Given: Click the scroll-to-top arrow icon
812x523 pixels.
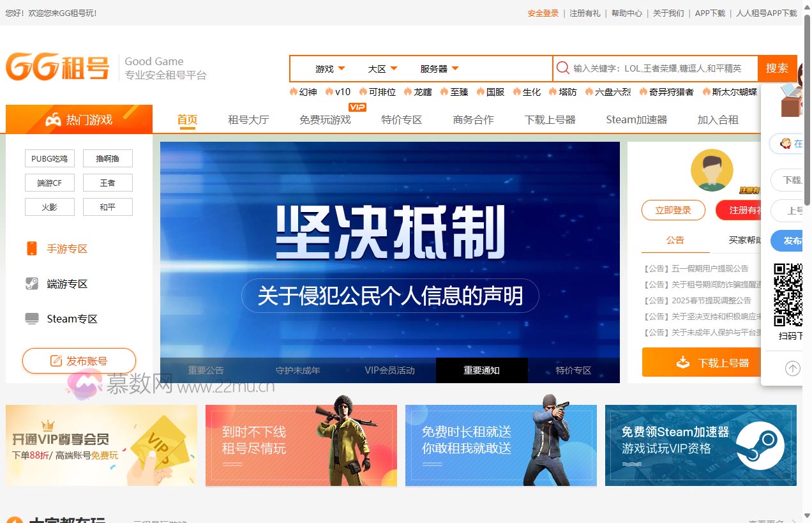Looking at the screenshot, I should tap(792, 368).
